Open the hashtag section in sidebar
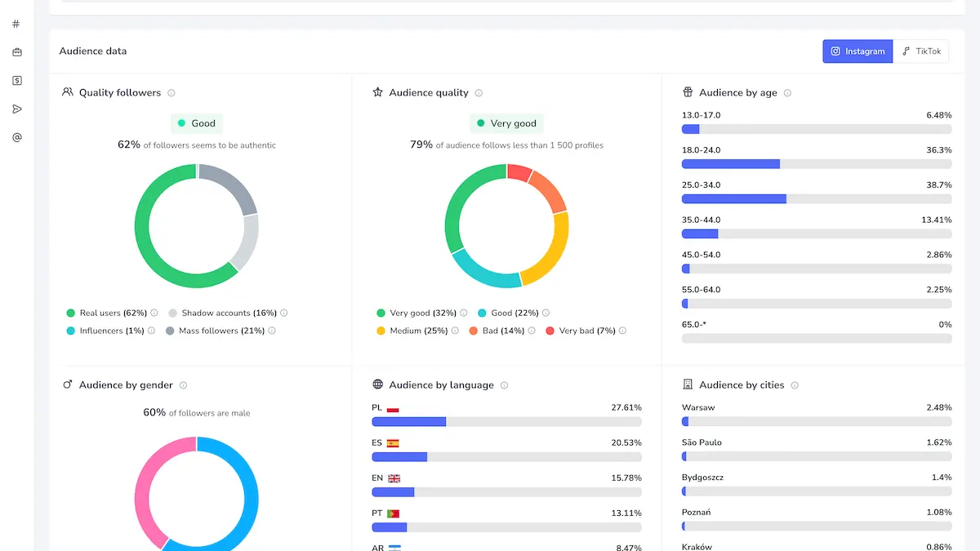Screen dimensions: 980x551 click(x=16, y=24)
